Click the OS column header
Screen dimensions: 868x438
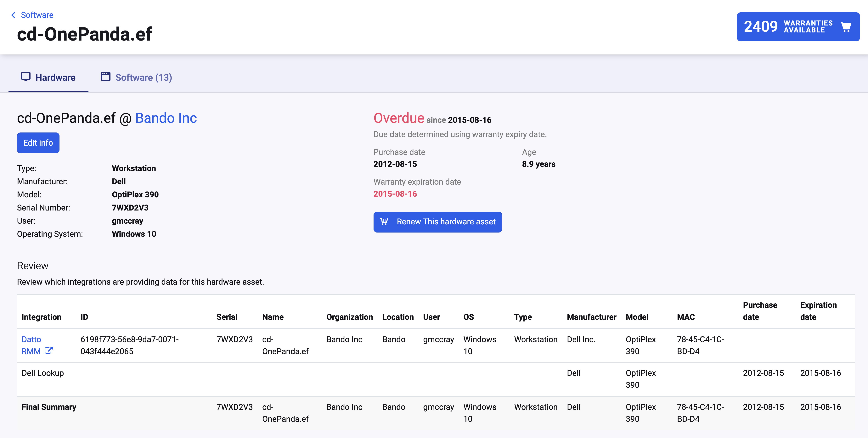click(x=468, y=317)
